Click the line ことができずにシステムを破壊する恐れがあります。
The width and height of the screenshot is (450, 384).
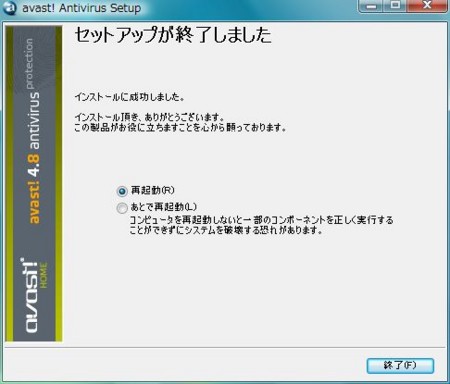(226, 230)
